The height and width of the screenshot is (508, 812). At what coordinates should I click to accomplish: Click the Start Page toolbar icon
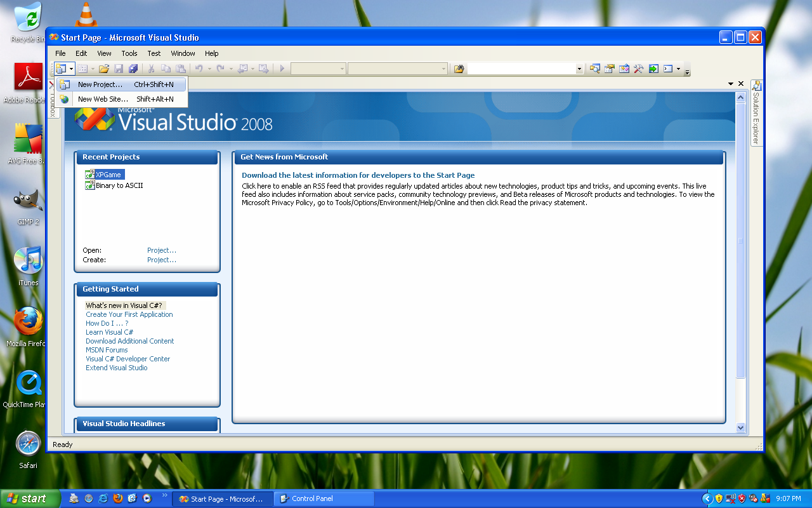pos(653,69)
